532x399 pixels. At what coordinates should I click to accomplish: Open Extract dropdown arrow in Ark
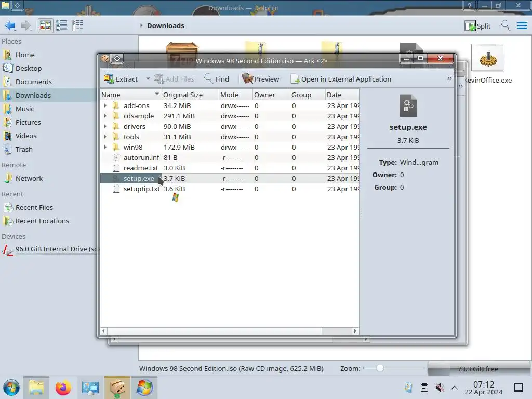point(148,79)
